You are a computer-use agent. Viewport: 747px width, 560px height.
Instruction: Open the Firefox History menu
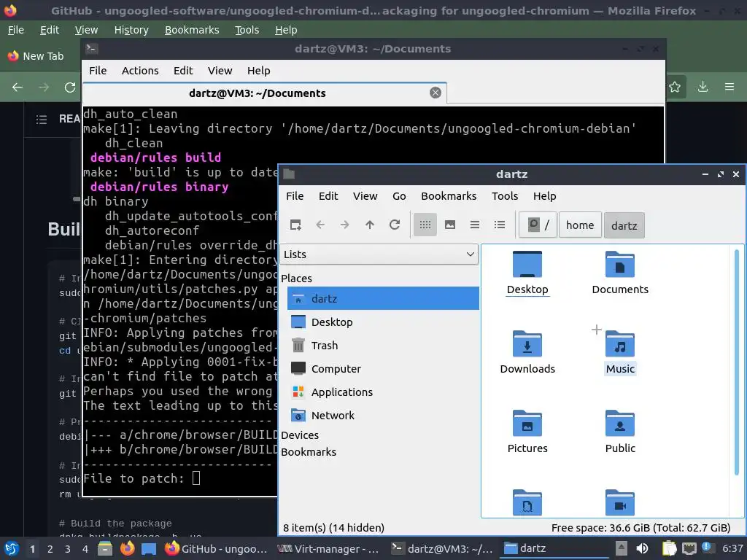click(x=131, y=30)
